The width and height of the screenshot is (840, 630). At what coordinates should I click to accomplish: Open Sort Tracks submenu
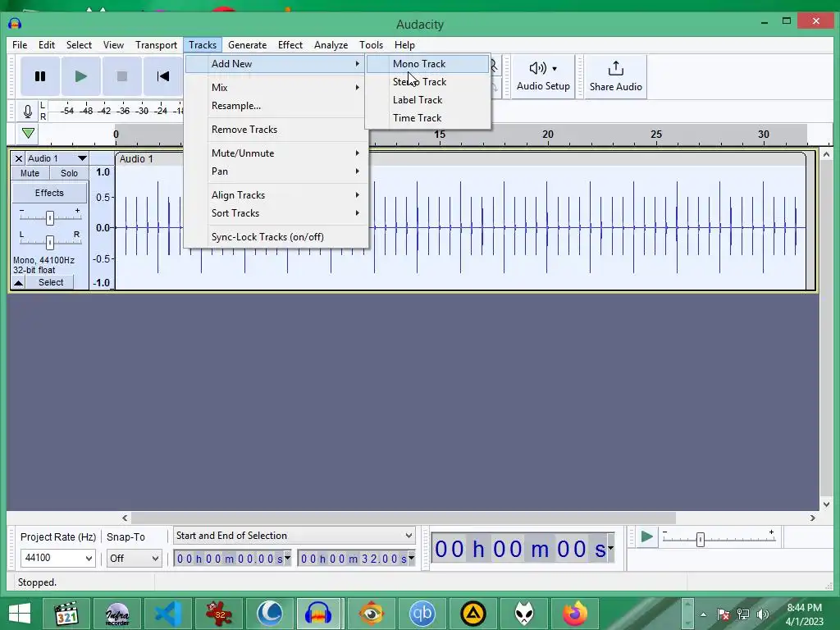[x=276, y=213]
